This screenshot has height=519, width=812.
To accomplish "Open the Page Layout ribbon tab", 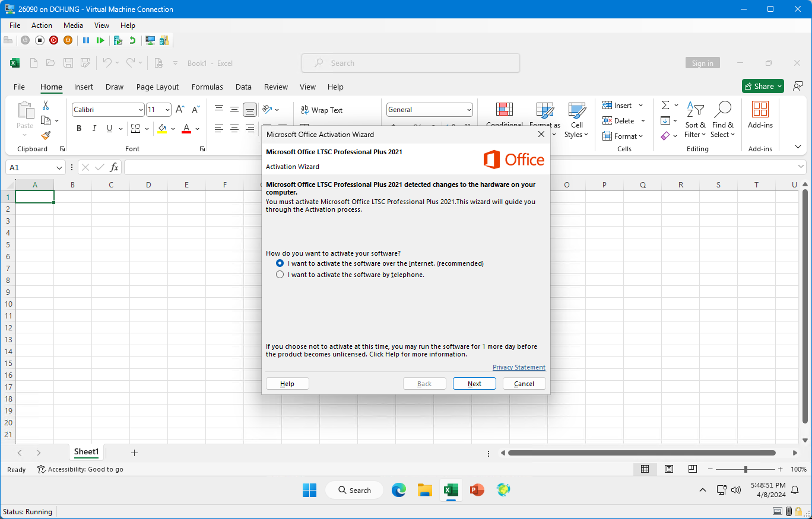I will pyautogui.click(x=157, y=87).
